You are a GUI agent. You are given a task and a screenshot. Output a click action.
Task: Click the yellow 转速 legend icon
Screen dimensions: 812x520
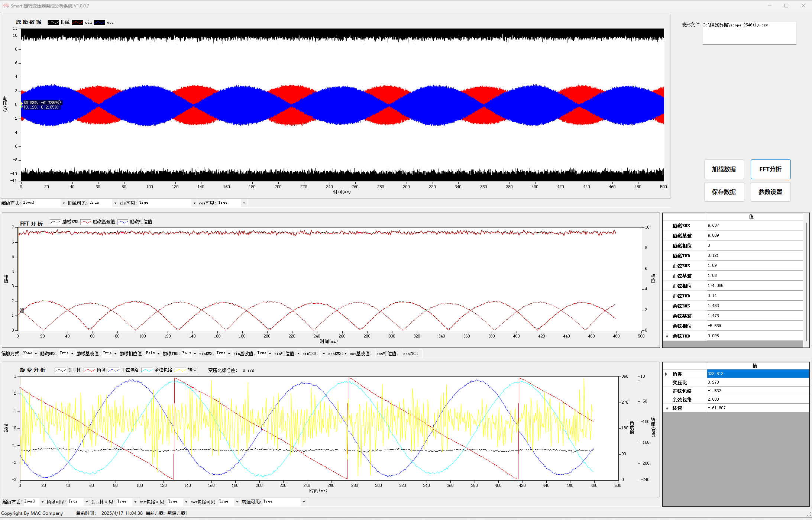click(180, 370)
